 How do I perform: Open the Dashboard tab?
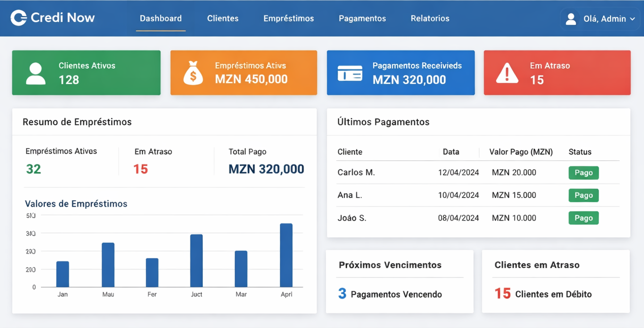point(161,19)
